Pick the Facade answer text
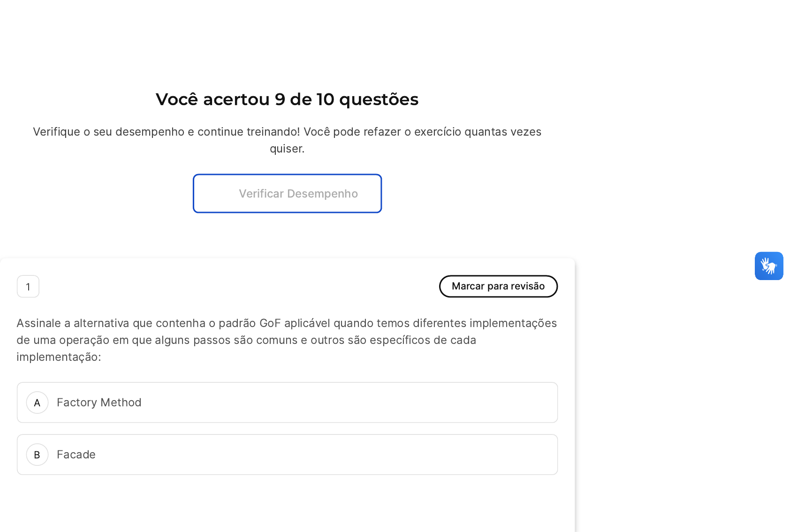The width and height of the screenshot is (790, 532). (x=76, y=455)
